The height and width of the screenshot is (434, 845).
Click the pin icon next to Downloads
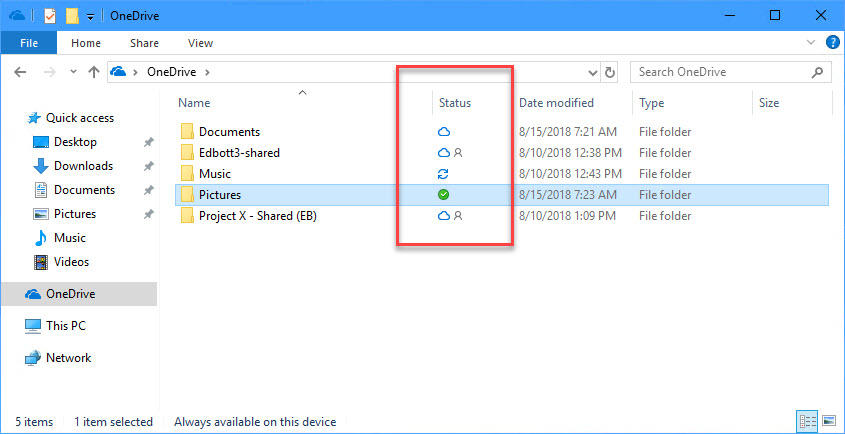[148, 167]
